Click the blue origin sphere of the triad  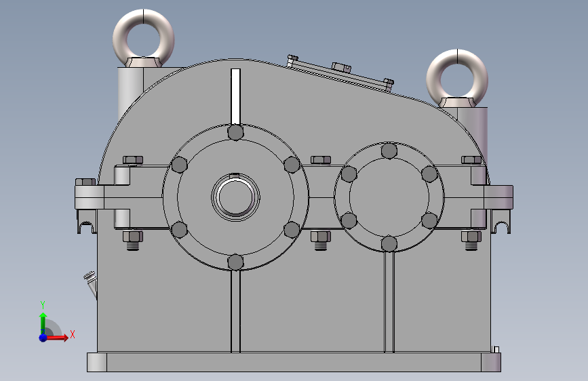pos(43,338)
